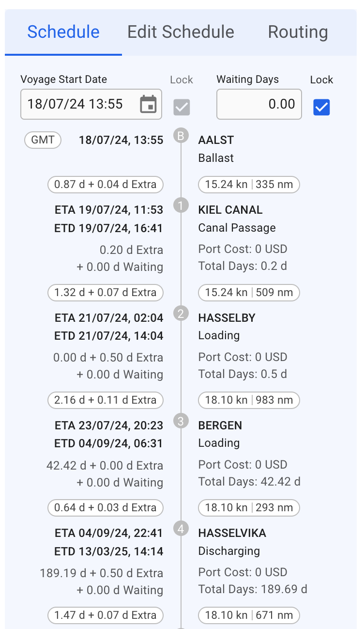Select the 18.10 kn | 983 nm leg pill
Viewport: 364px width, 629px height.
tap(249, 400)
